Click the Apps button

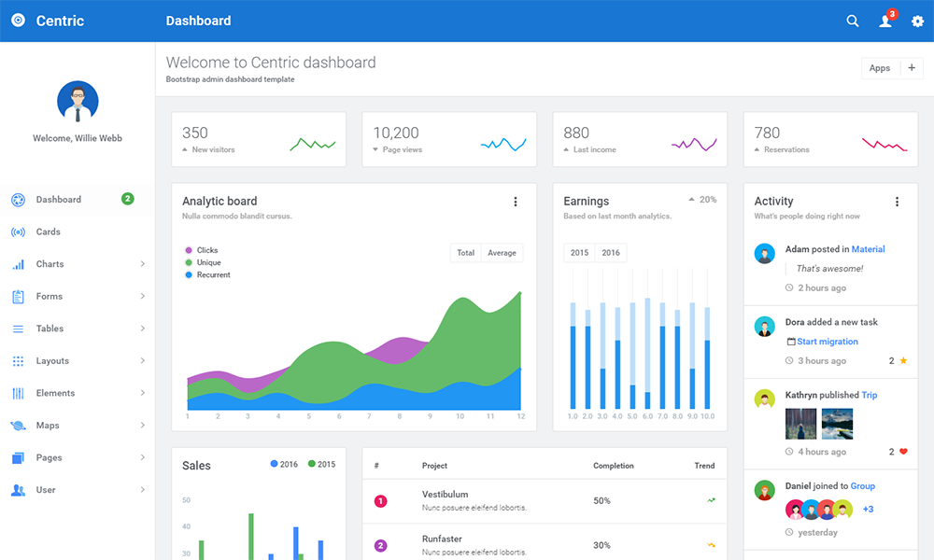coord(880,68)
